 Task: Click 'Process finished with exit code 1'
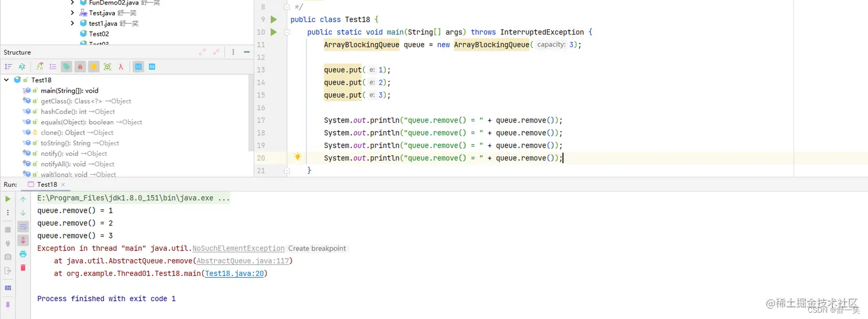point(106,299)
